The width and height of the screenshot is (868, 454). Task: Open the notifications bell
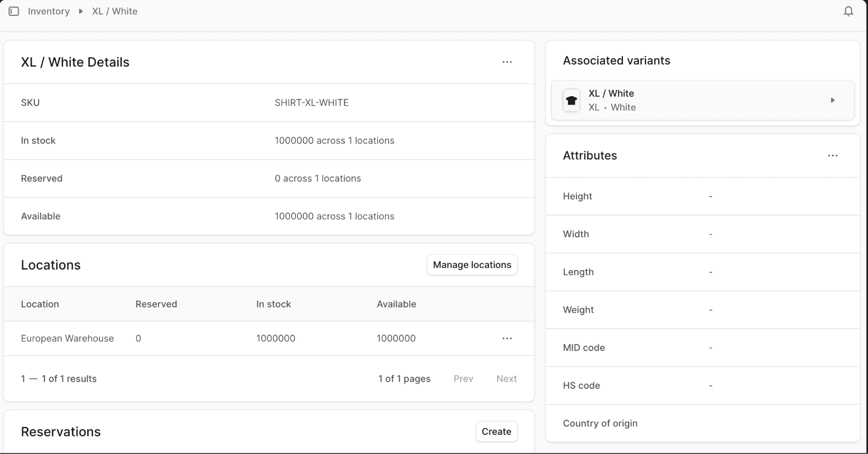click(x=848, y=11)
